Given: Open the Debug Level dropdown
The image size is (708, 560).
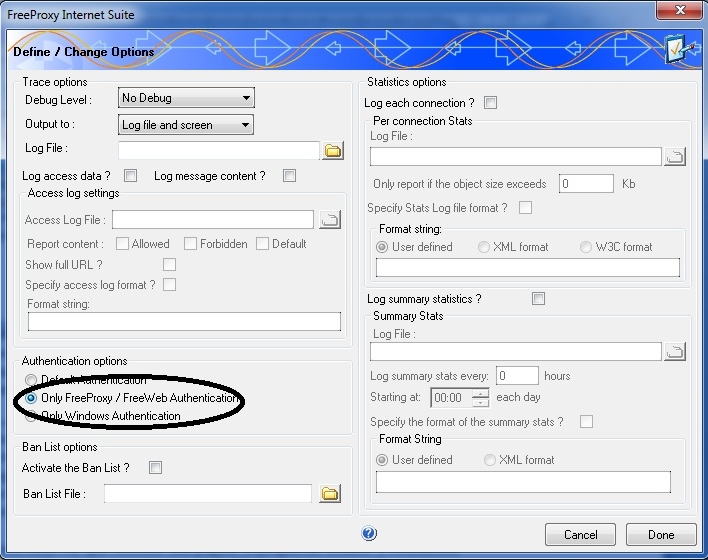Looking at the screenshot, I should tap(186, 98).
